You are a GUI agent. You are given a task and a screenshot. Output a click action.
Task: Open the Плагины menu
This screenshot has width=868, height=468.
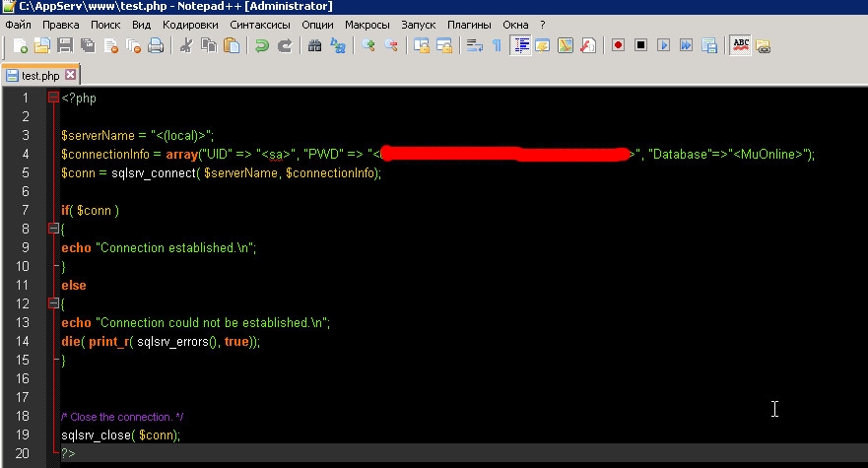[470, 24]
